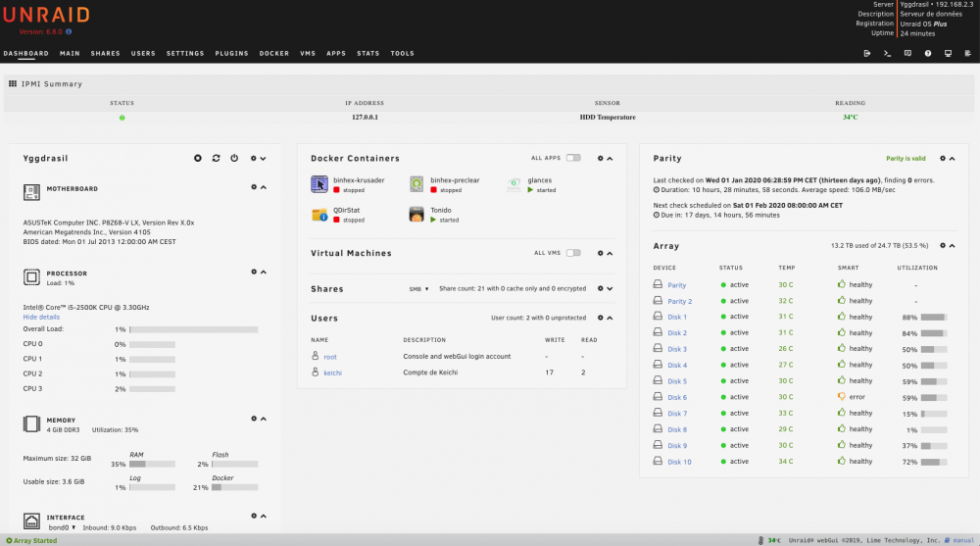Click the version info icon near logo
Viewport: 980px width, 546px height.
point(69,31)
